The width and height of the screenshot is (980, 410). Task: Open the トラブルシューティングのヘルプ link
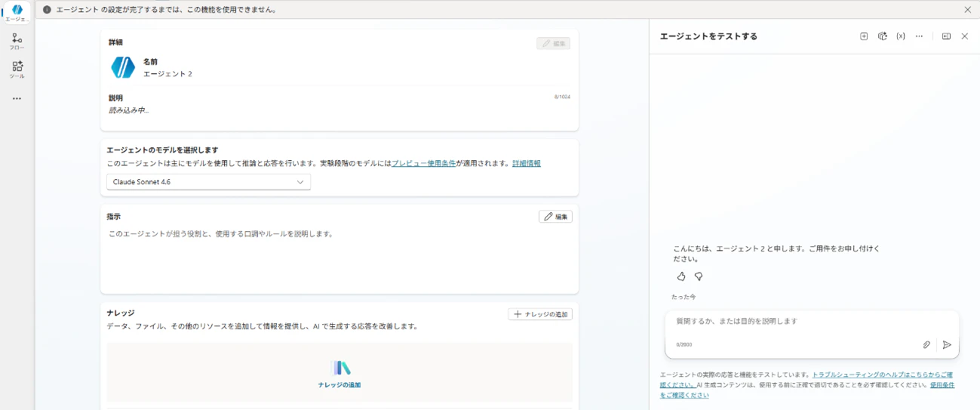point(882,375)
